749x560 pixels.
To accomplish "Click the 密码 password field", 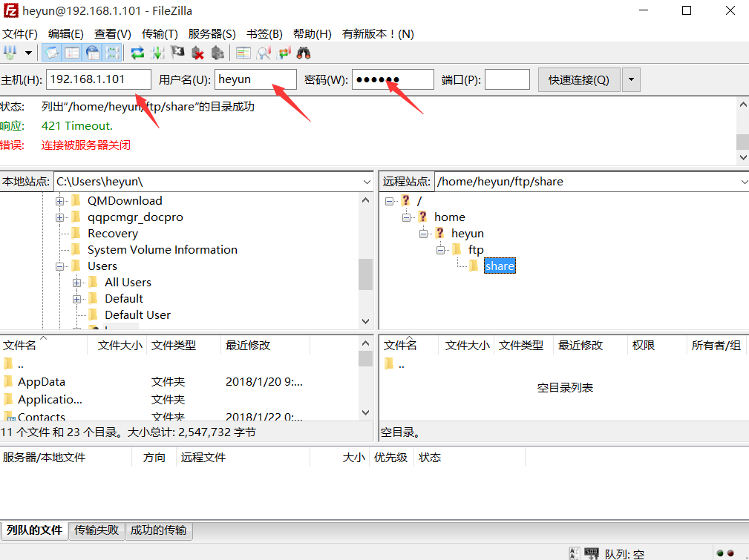I will tap(393, 79).
